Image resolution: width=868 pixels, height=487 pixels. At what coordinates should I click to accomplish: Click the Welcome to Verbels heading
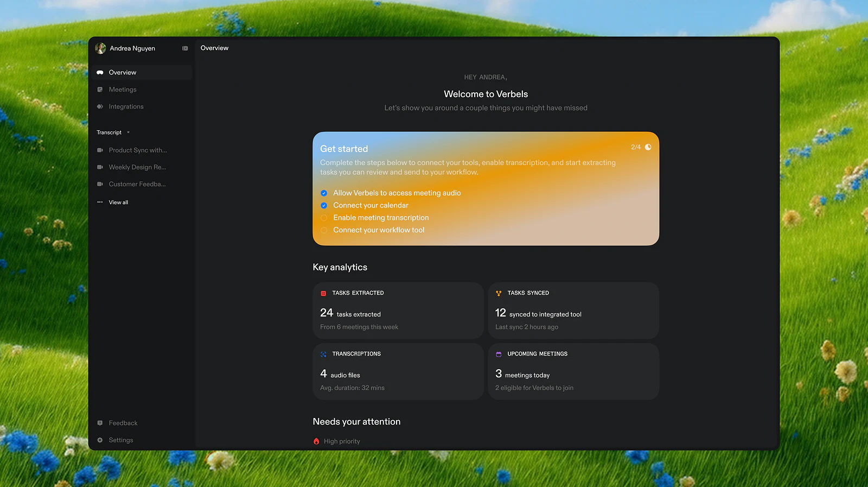(486, 94)
